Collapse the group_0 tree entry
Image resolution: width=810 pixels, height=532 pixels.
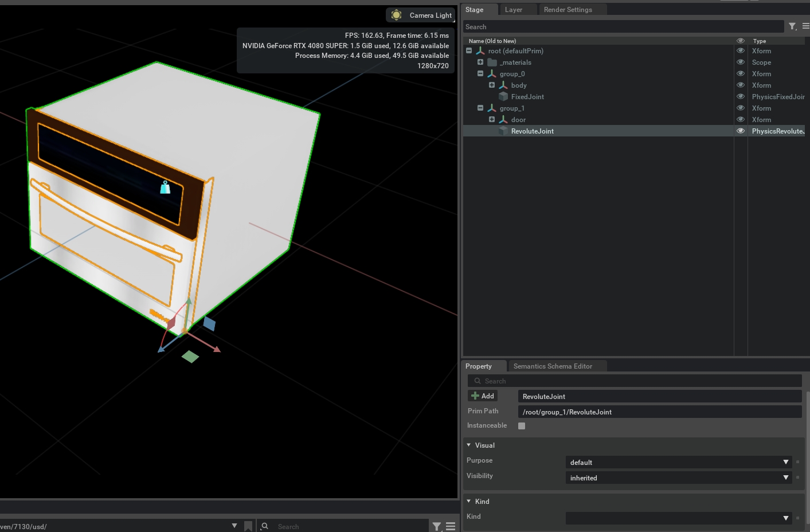[x=480, y=73]
